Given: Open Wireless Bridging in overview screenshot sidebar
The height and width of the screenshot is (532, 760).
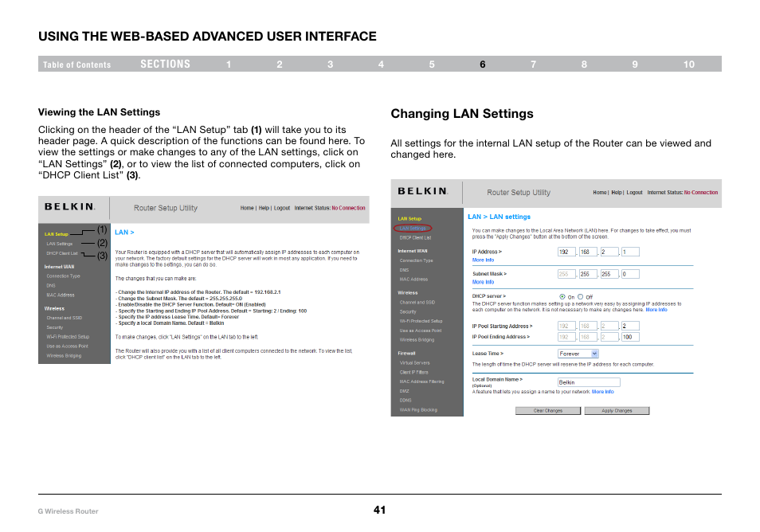Looking at the screenshot, I should [x=64, y=356].
